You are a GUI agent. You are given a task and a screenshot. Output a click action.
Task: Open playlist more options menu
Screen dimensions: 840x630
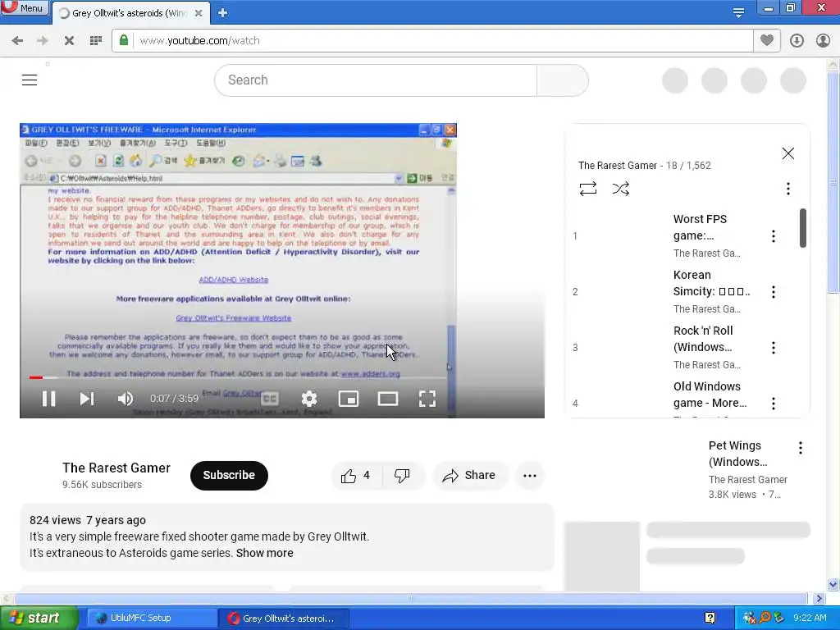coord(788,189)
